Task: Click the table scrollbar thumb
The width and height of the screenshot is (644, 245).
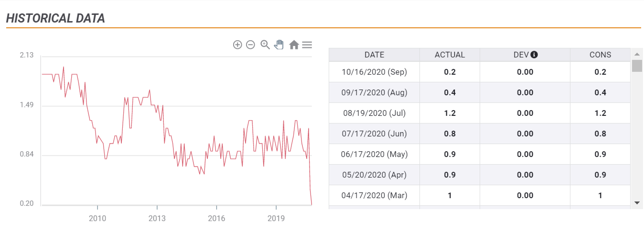Action: [636, 66]
